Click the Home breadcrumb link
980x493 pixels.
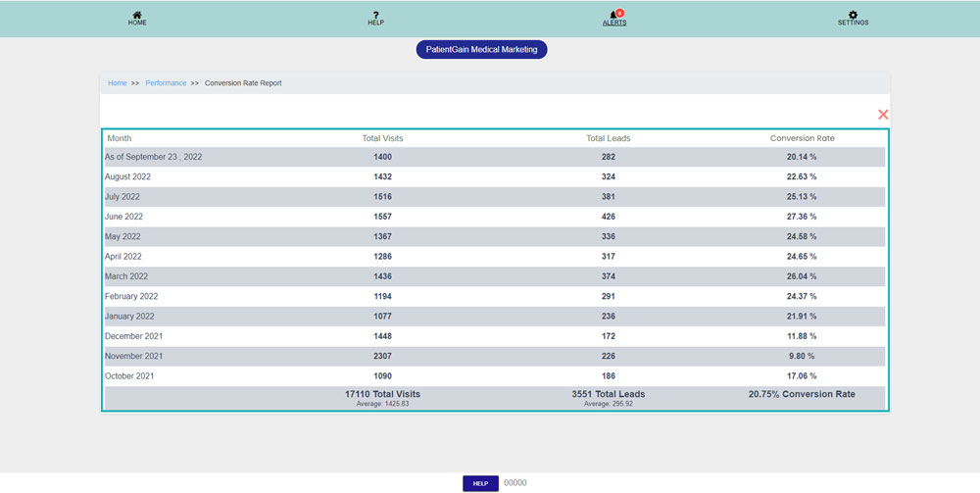[x=117, y=83]
